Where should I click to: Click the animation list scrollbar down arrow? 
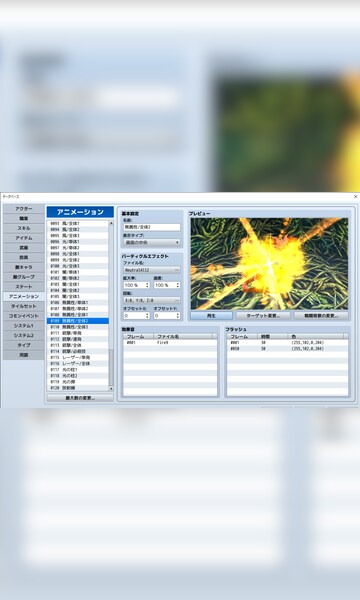[111, 389]
